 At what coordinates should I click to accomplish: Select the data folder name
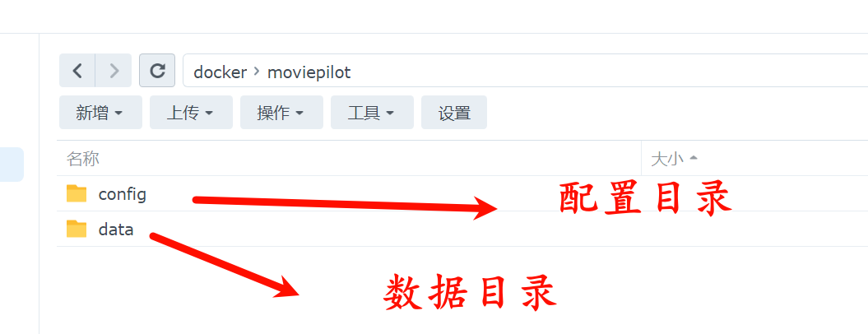[116, 230]
